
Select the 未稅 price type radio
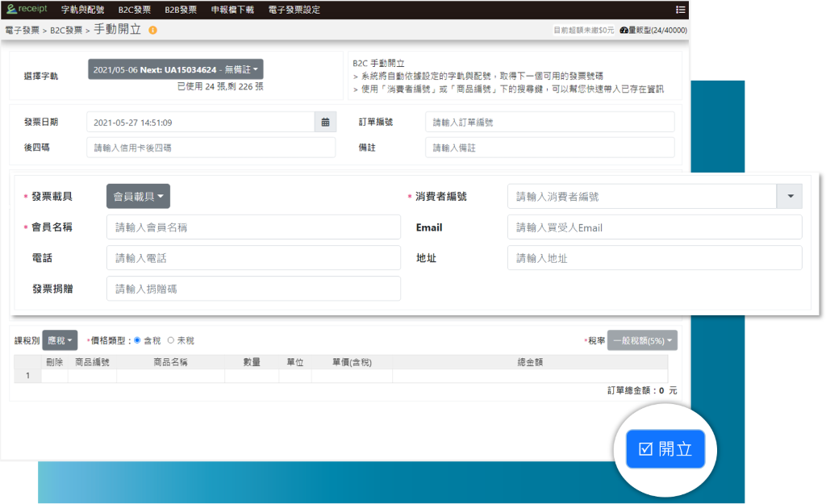pyautogui.click(x=171, y=340)
